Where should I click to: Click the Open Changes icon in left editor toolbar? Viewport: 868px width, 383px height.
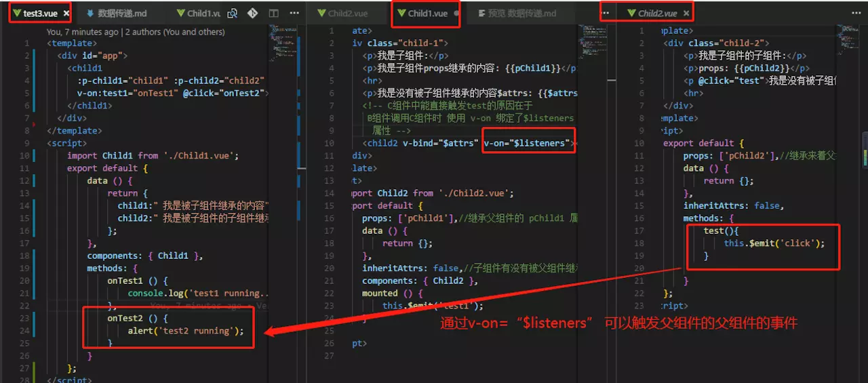coord(233,14)
